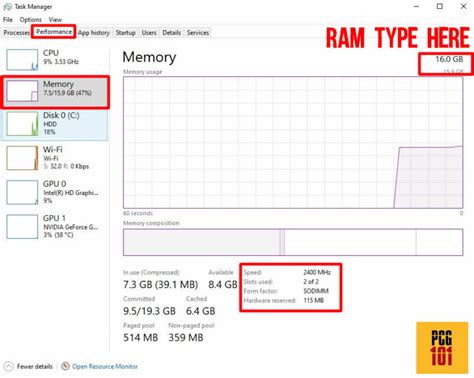Click the SODIMM form factor value

tap(316, 291)
